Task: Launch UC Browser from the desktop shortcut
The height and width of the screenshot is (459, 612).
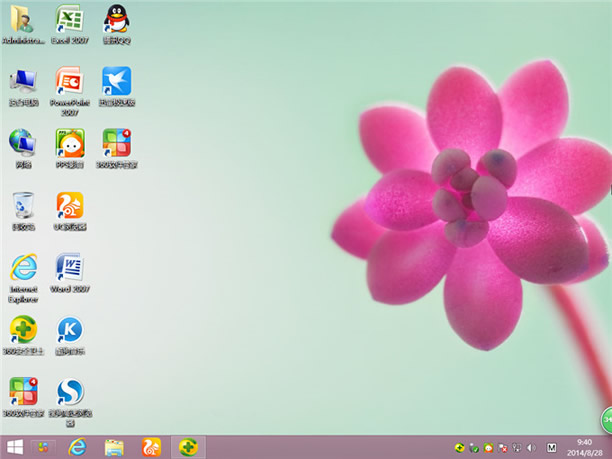Action: tap(69, 206)
